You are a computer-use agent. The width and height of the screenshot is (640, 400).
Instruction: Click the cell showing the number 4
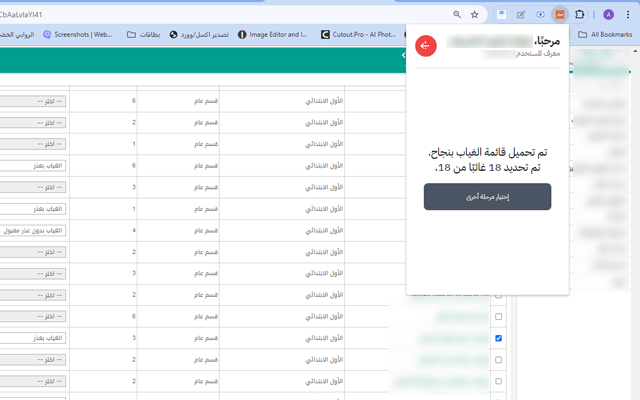pos(103,230)
